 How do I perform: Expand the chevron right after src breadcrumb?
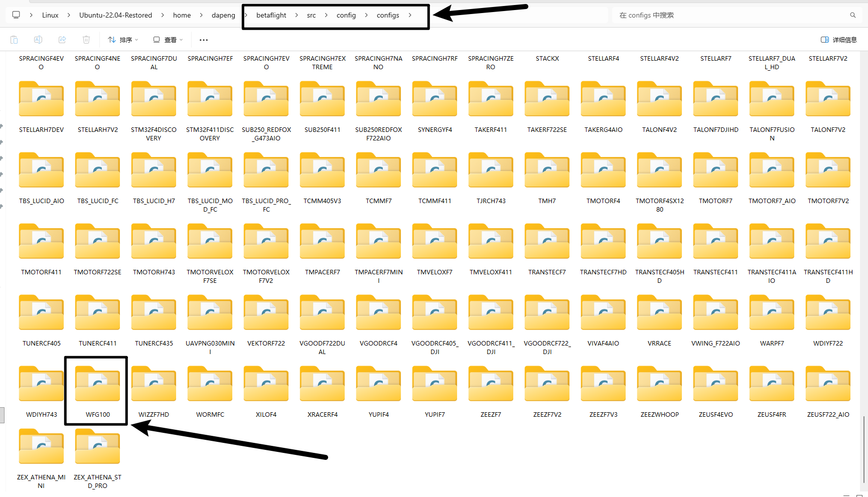coord(326,15)
